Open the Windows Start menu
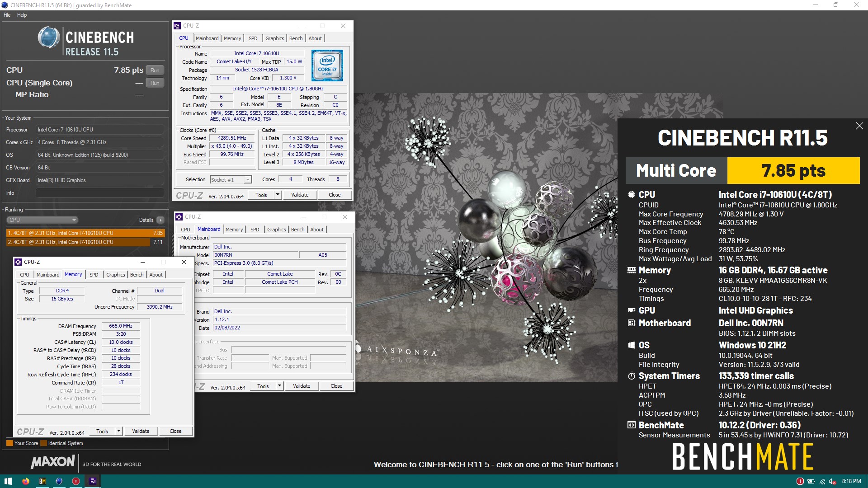This screenshot has height=488, width=868. pos(8,481)
